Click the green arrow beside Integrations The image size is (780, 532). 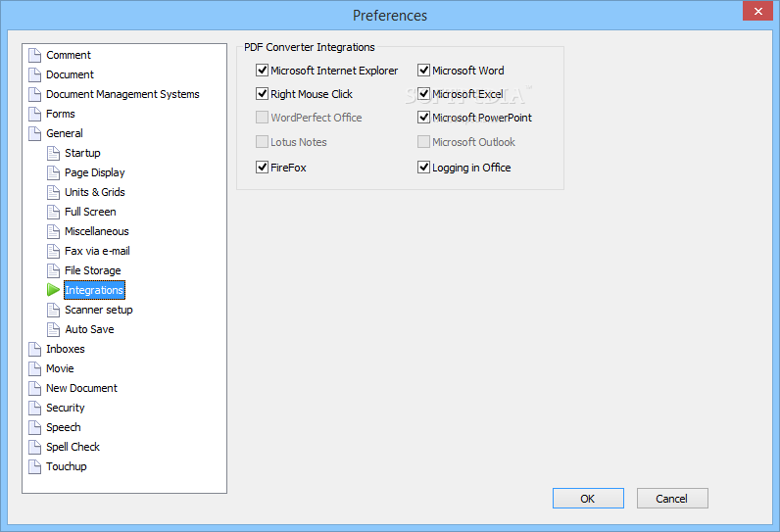53,290
